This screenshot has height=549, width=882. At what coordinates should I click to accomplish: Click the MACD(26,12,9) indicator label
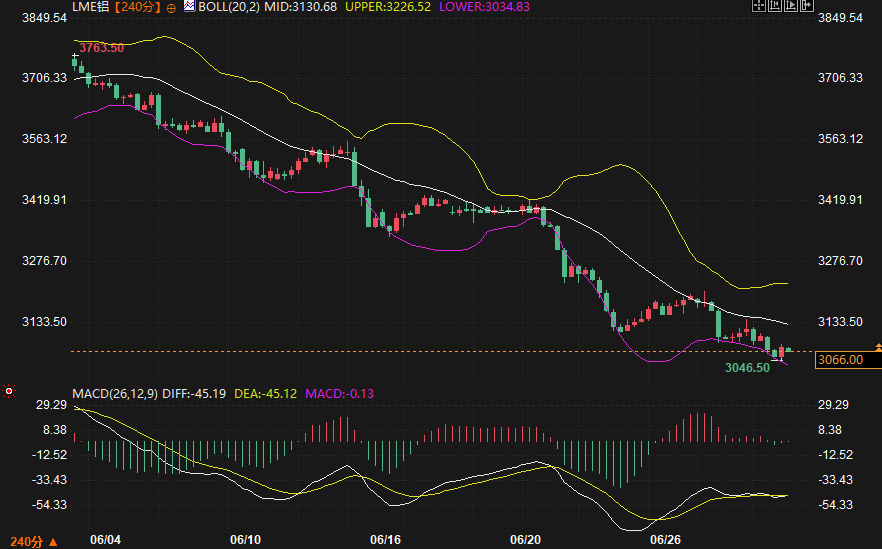point(115,394)
